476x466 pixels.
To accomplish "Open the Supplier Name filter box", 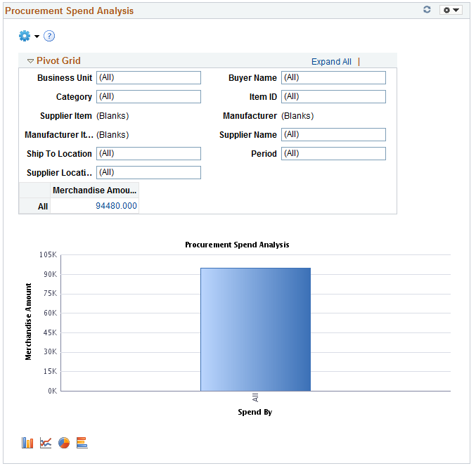I will point(334,135).
